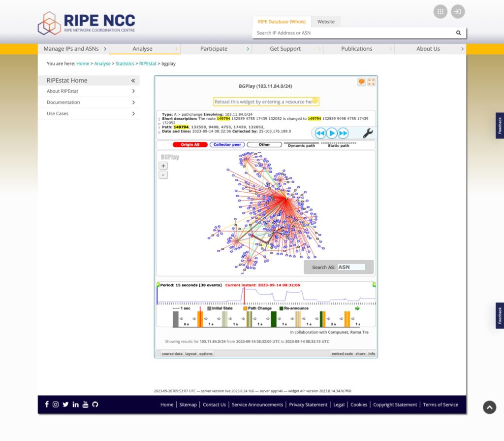Open the About Us navigation menu
The image size is (504, 441).
pos(430,49)
